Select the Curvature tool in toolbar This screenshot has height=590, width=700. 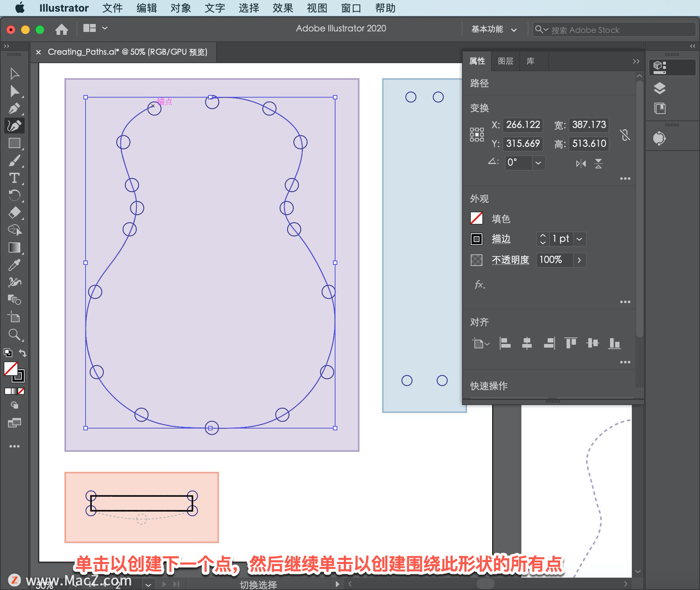click(15, 126)
